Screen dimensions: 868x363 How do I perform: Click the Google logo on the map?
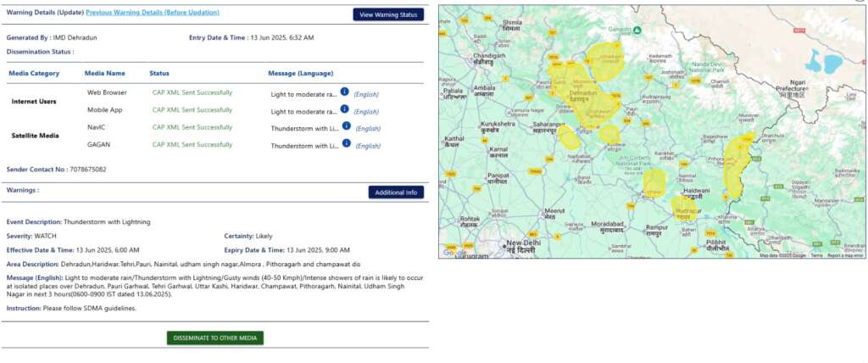tap(454, 253)
